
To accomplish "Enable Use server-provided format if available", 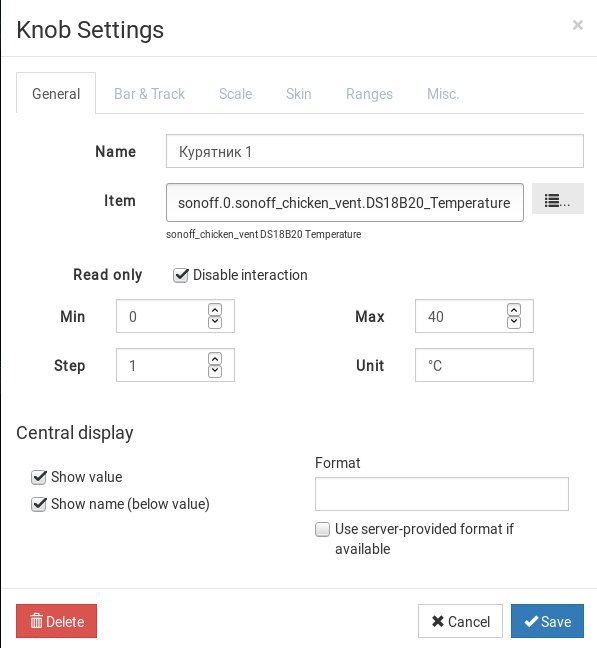I will (322, 529).
